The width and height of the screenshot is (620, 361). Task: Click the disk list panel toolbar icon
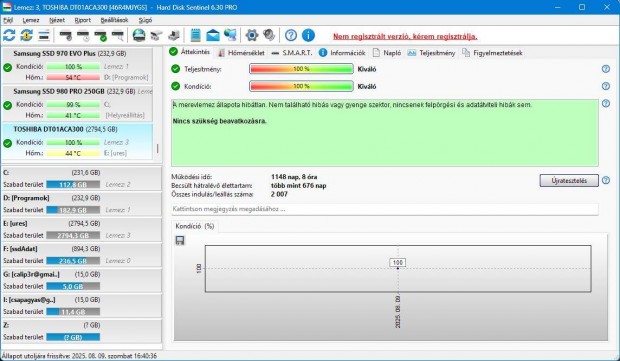[x=44, y=35]
